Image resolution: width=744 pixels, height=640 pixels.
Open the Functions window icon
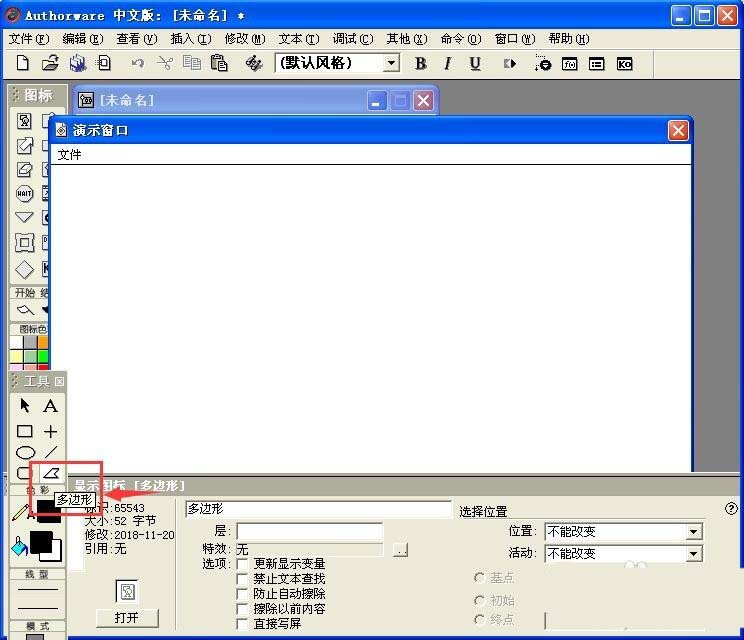point(569,64)
